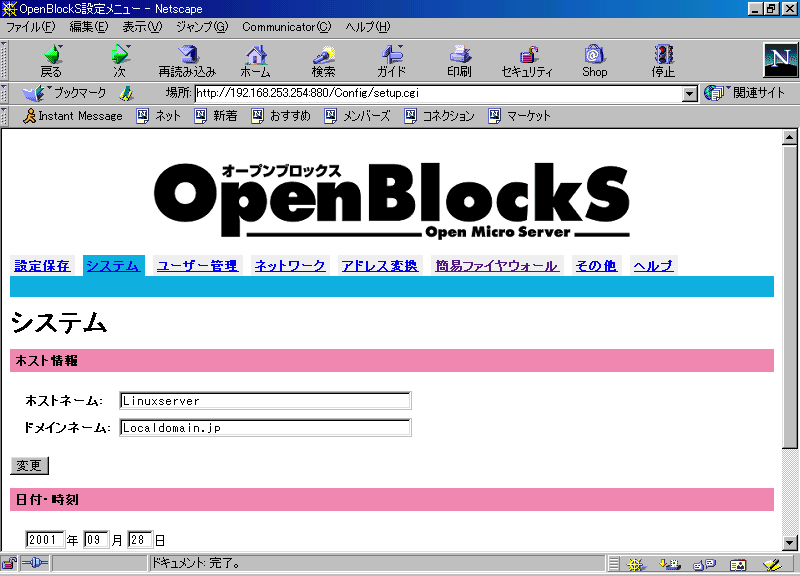Go to ユーザー管理 tab link
Image resolution: width=800 pixels, height=576 pixels.
coord(197,266)
